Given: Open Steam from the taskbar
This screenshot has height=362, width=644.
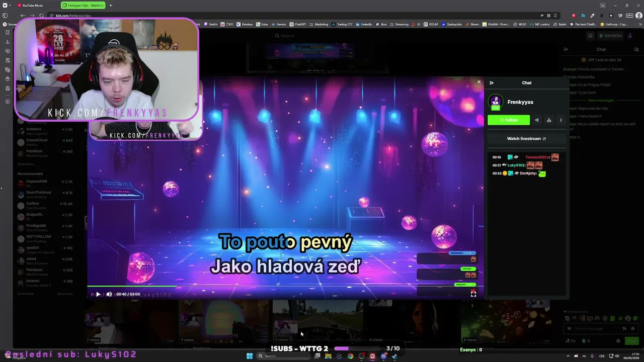Looking at the screenshot, I should [394, 356].
